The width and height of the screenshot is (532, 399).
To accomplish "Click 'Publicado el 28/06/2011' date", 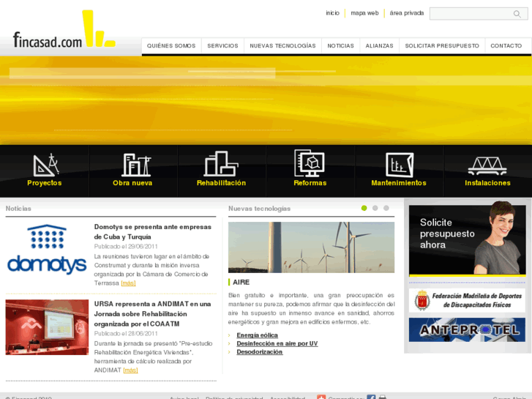I will coord(126,334).
